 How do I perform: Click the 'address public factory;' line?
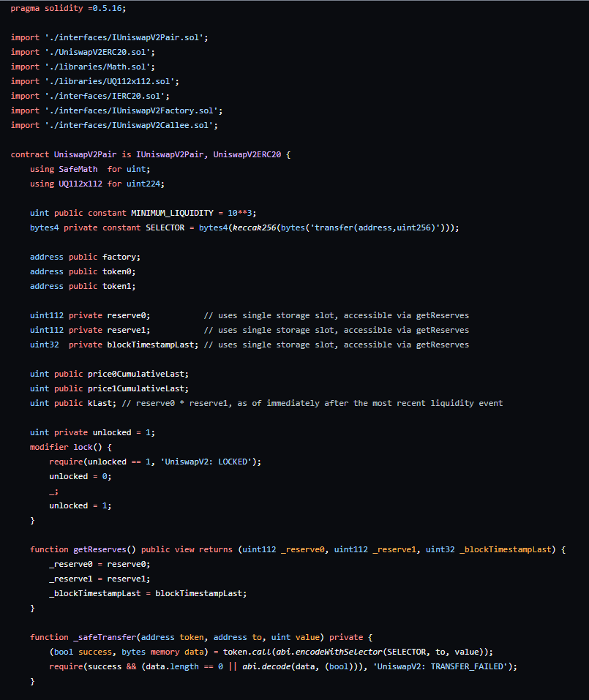[x=86, y=257]
